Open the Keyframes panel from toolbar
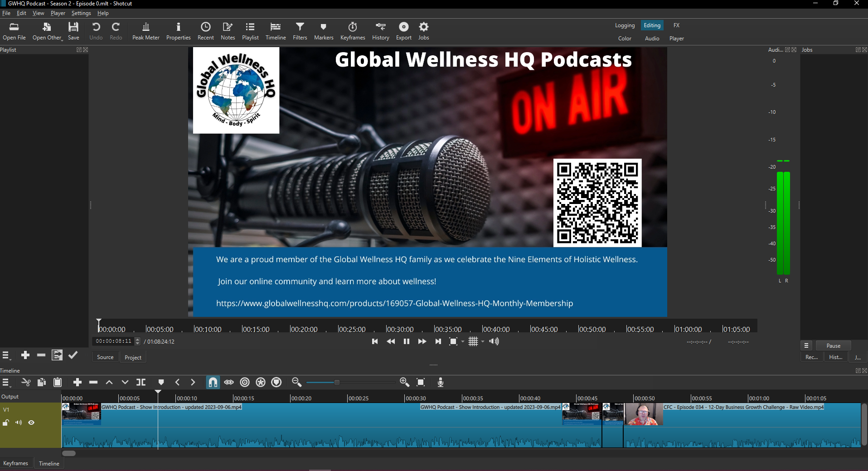The width and height of the screenshot is (868, 471). 353,31
